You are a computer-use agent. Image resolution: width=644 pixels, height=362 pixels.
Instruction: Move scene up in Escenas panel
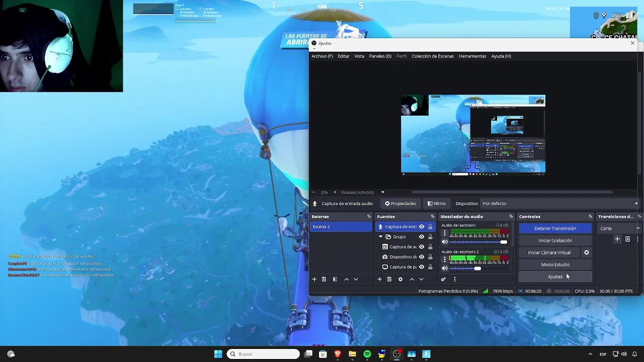pos(346,279)
